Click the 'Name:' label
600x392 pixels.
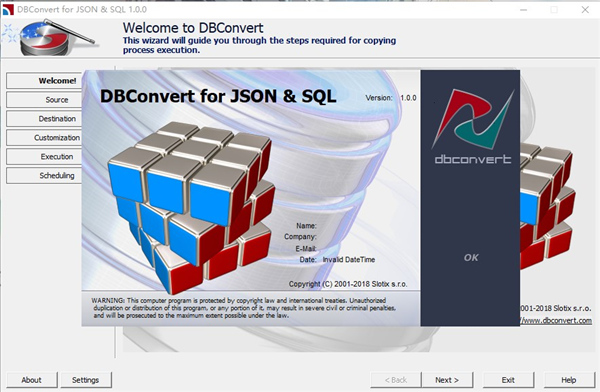[x=306, y=226]
